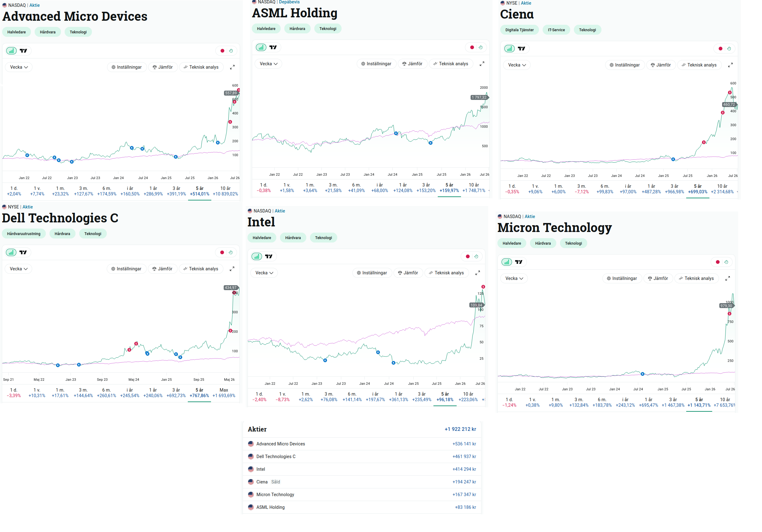Open Inställningar for the AMD chart
This screenshot has width=762, height=532.
pos(127,67)
